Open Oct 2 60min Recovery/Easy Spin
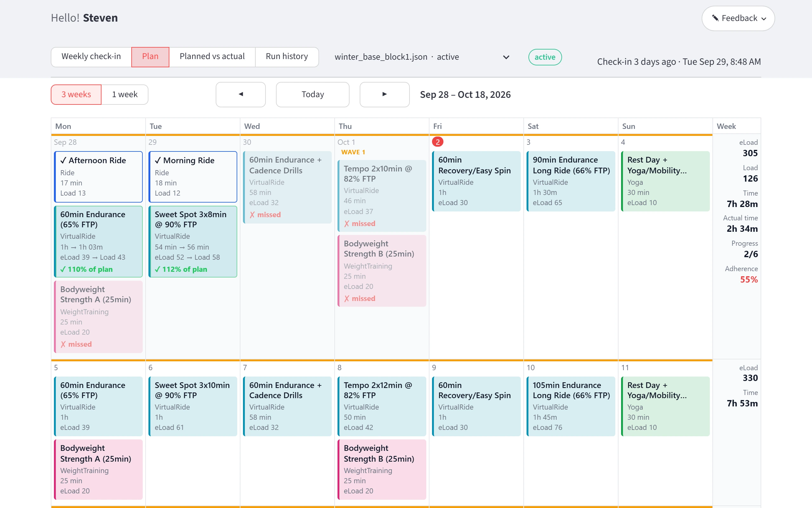This screenshot has width=812, height=508. pos(476,181)
